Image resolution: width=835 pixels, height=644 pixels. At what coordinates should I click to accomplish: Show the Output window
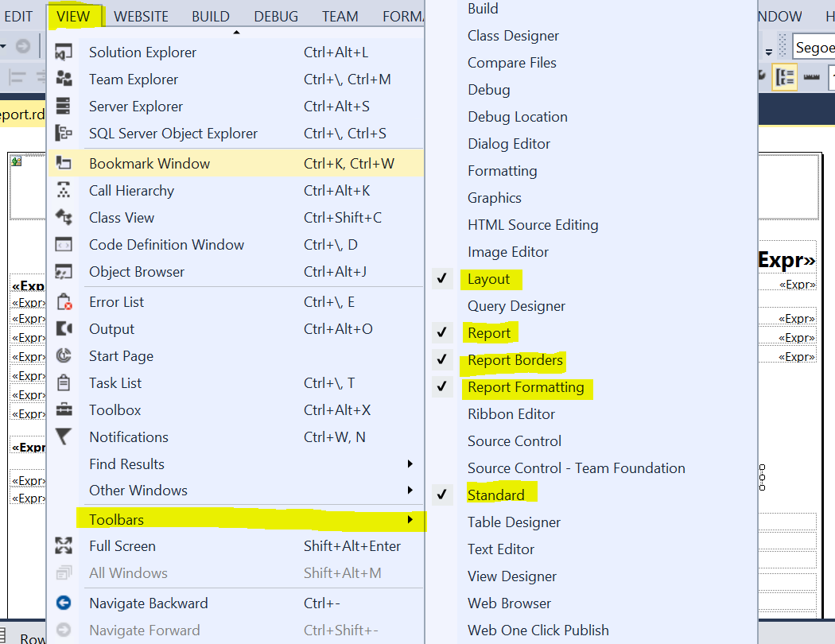pyautogui.click(x=111, y=328)
